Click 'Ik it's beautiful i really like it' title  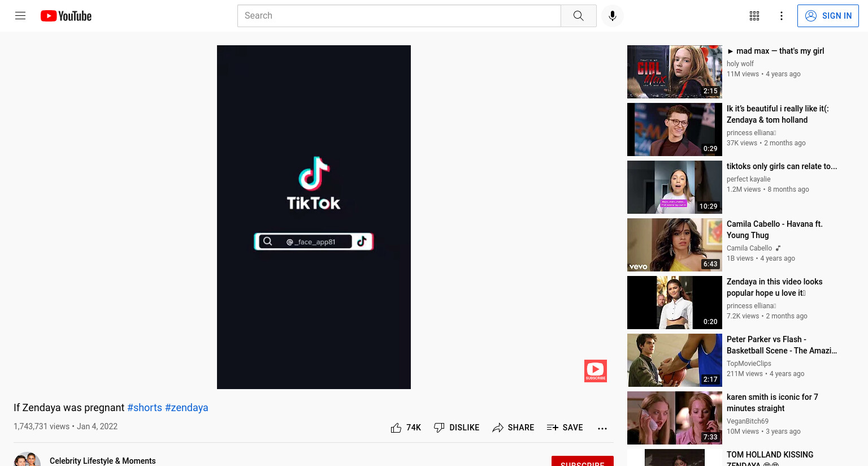click(x=778, y=114)
